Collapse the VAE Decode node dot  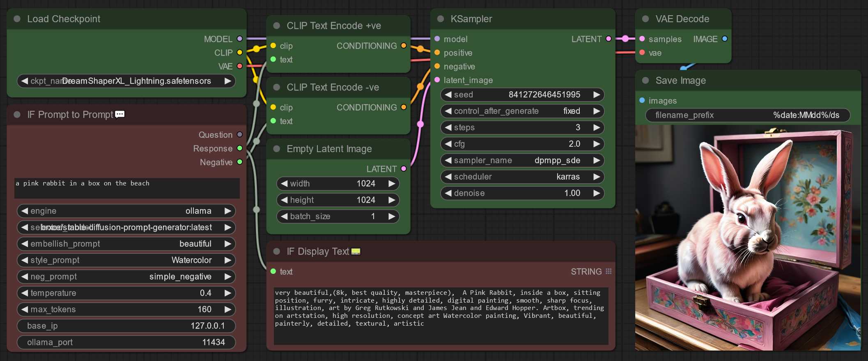point(645,19)
